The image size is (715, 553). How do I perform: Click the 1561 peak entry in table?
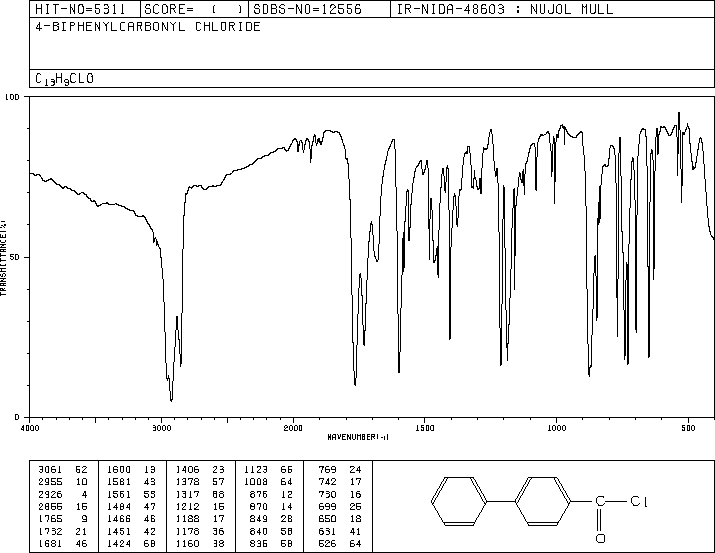pyautogui.click(x=131, y=494)
